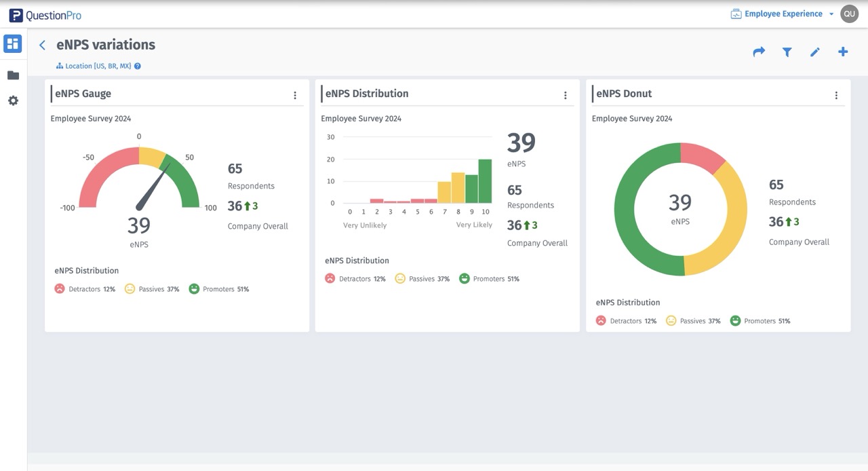Open settings gear in the sidebar
Screen dimensions: 868x471
point(13,100)
